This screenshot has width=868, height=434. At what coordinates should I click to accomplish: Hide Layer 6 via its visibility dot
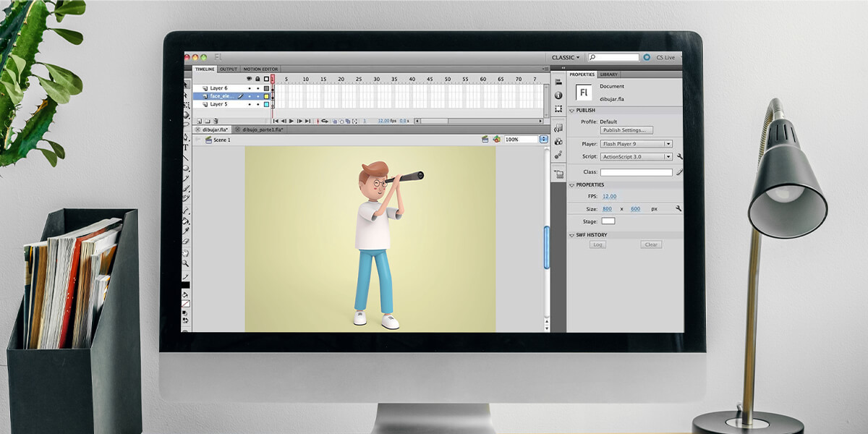point(250,88)
